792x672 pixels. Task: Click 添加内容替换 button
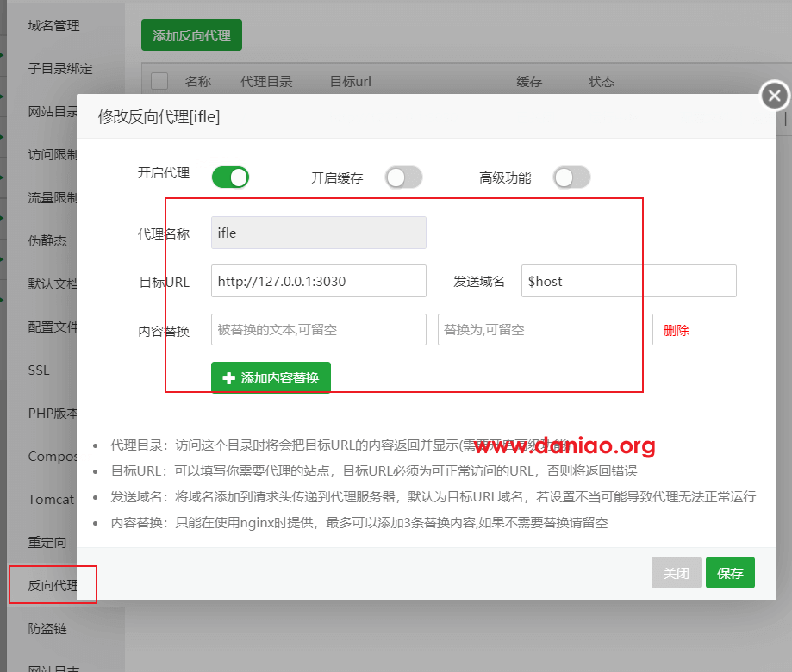(271, 377)
